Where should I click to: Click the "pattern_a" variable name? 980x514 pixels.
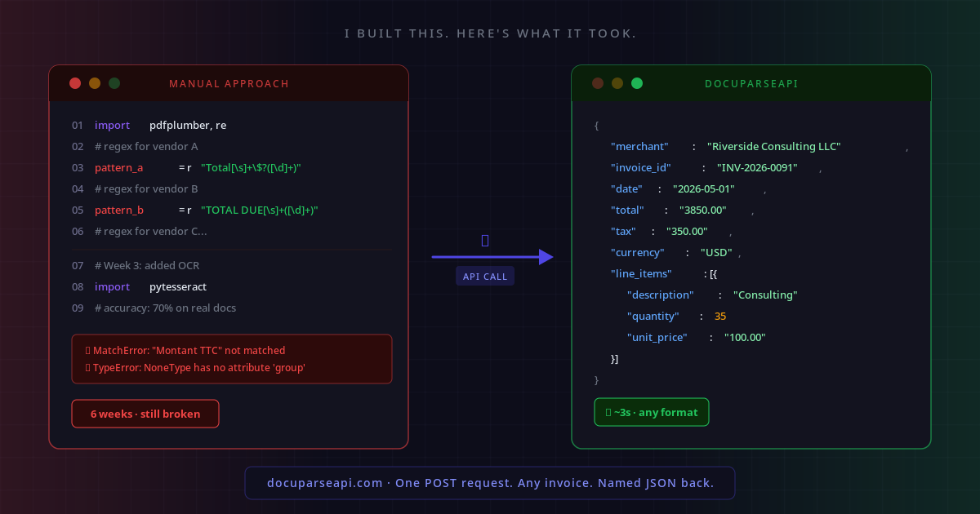119,168
